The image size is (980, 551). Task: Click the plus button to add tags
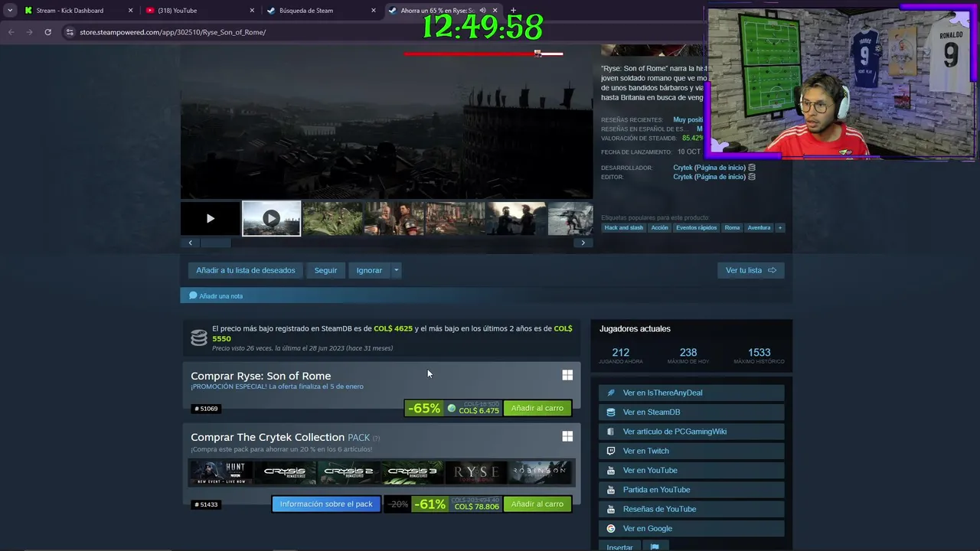[780, 227]
